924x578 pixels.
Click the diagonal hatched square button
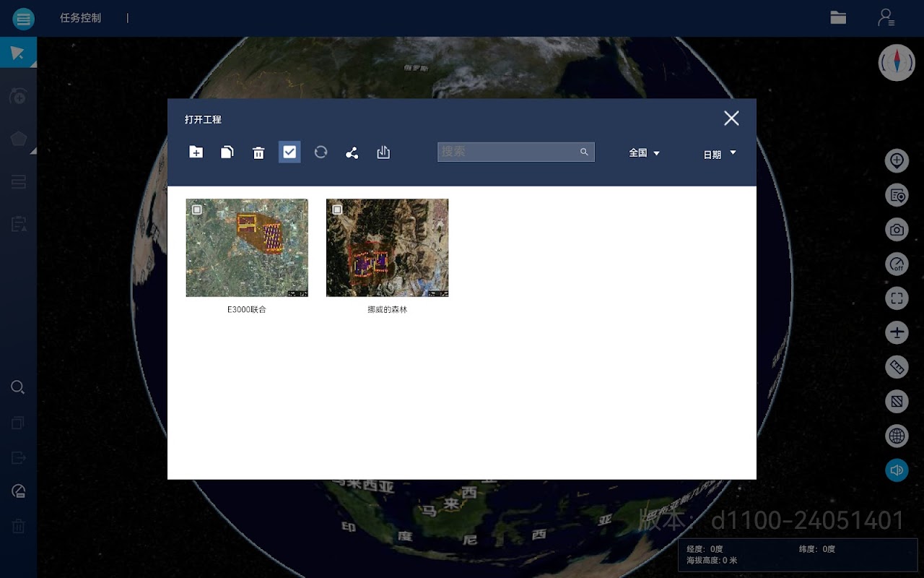[x=897, y=401]
